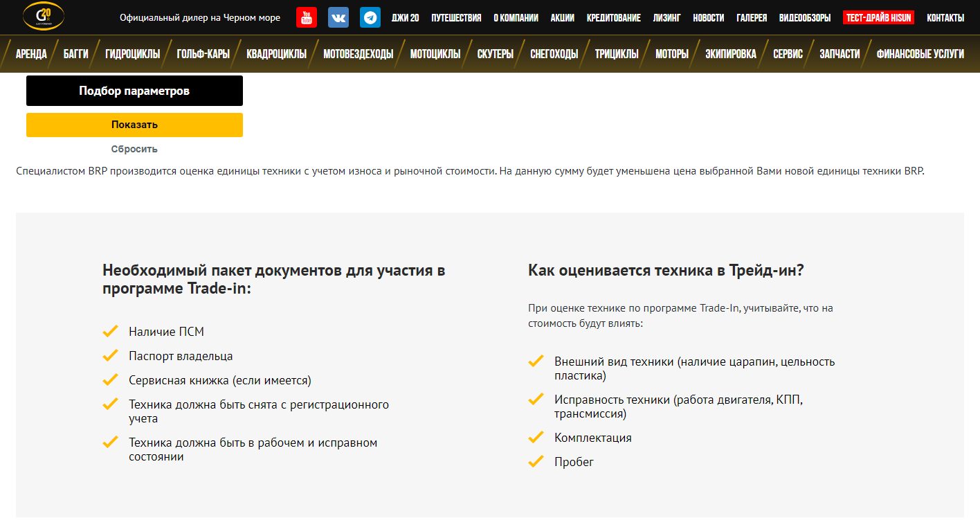980x527 pixels.
Task: Open the YouTube channel icon
Action: pyautogui.click(x=307, y=17)
